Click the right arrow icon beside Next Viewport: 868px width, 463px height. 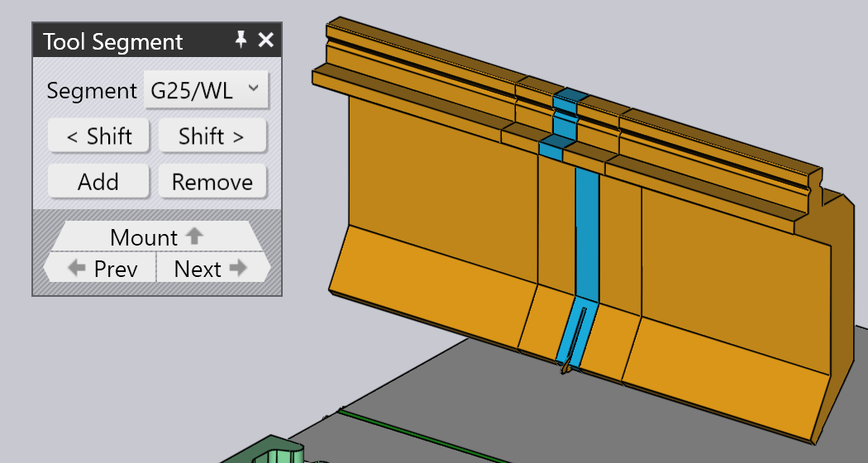tap(238, 268)
